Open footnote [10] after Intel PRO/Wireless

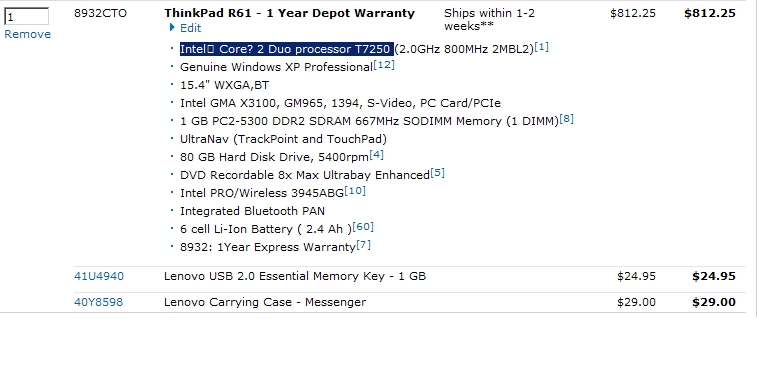pyautogui.click(x=355, y=191)
